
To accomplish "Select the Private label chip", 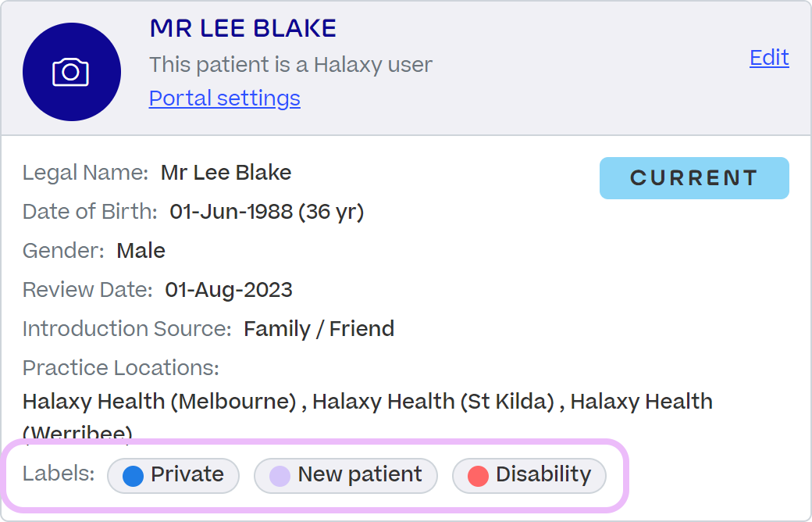I will 173,475.
